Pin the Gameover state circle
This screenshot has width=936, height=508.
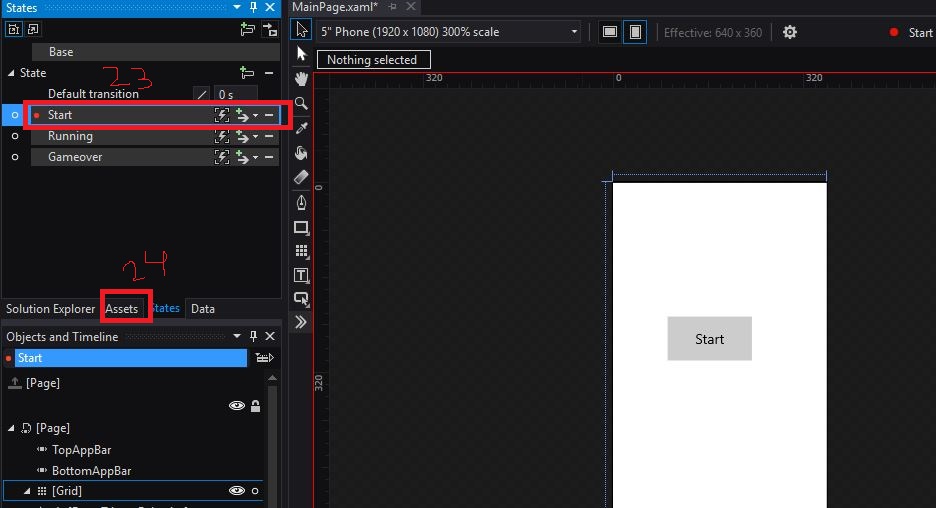[15, 157]
